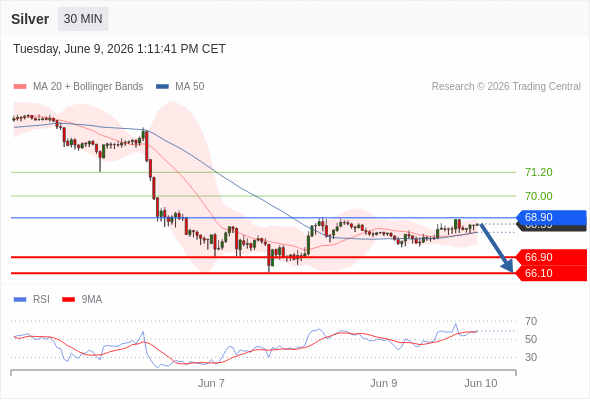Click the Jun 10 date axis label
590x400 pixels.
481,383
